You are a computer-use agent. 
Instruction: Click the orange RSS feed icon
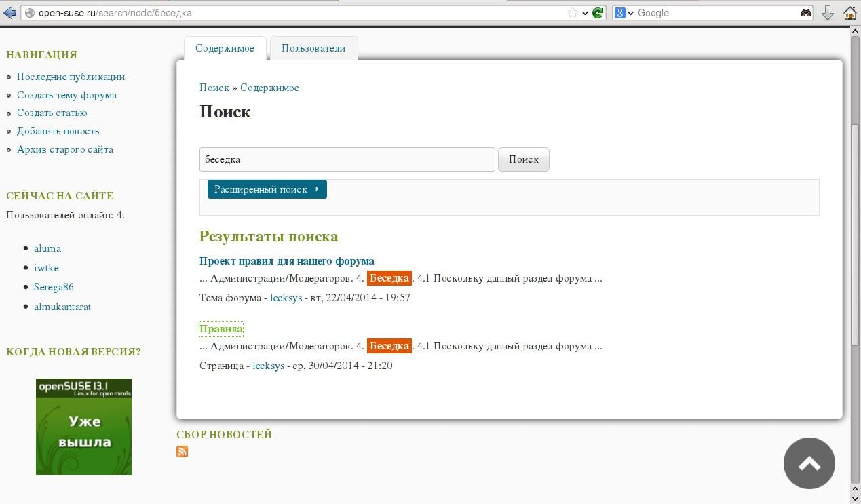click(182, 452)
